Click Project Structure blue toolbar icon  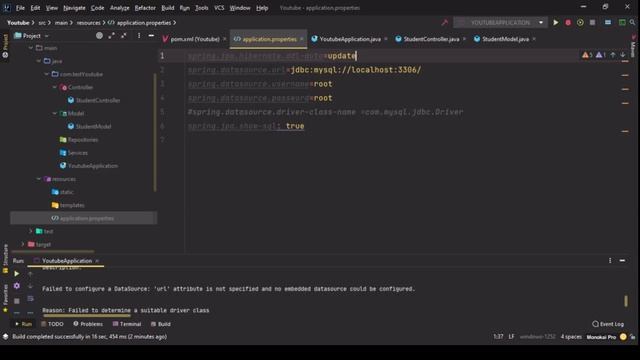[x=608, y=22]
